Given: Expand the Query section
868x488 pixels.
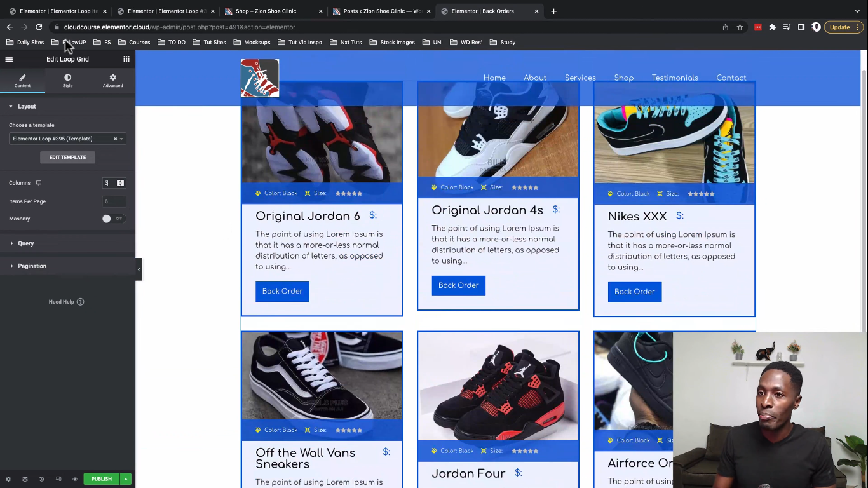Looking at the screenshot, I should pos(67,243).
